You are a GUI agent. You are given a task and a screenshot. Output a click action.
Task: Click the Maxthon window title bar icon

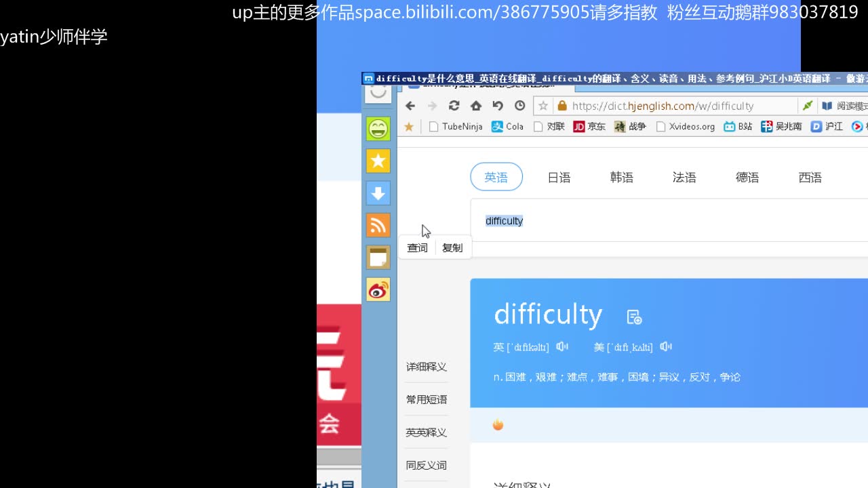tap(369, 79)
